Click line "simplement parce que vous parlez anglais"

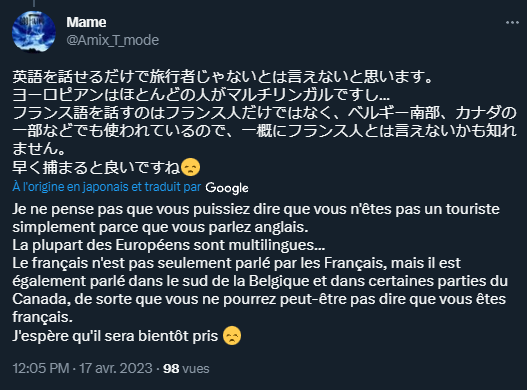coord(160,227)
